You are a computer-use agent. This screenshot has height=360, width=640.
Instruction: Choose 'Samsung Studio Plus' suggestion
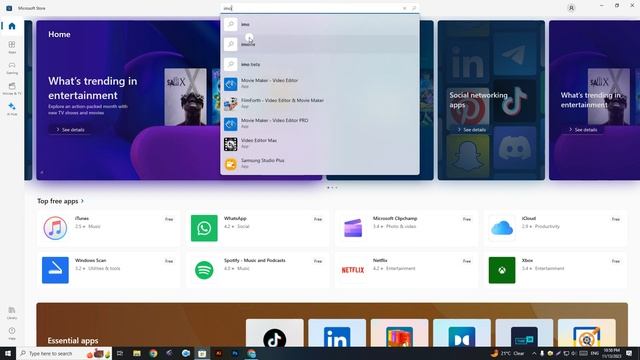click(x=320, y=164)
